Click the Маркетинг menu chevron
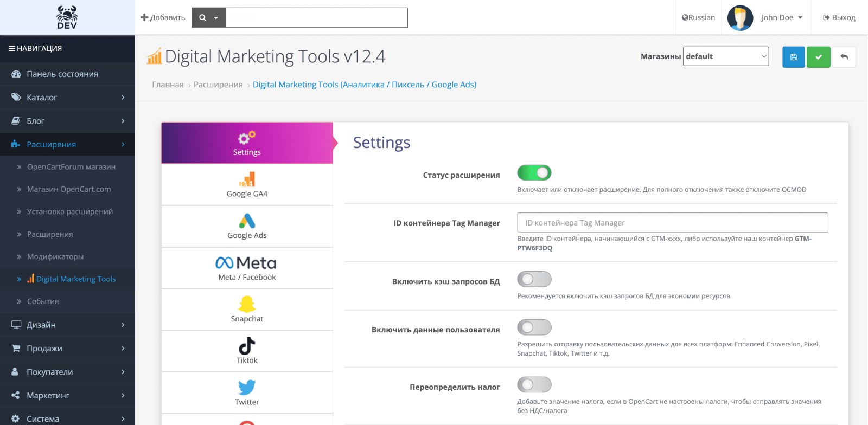 point(123,395)
